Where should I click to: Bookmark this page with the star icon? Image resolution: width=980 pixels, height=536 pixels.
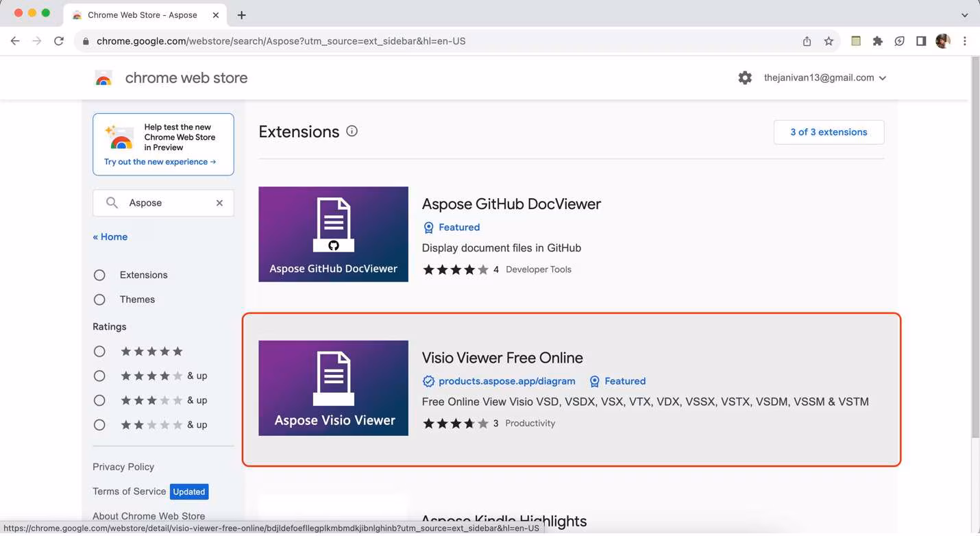point(829,41)
